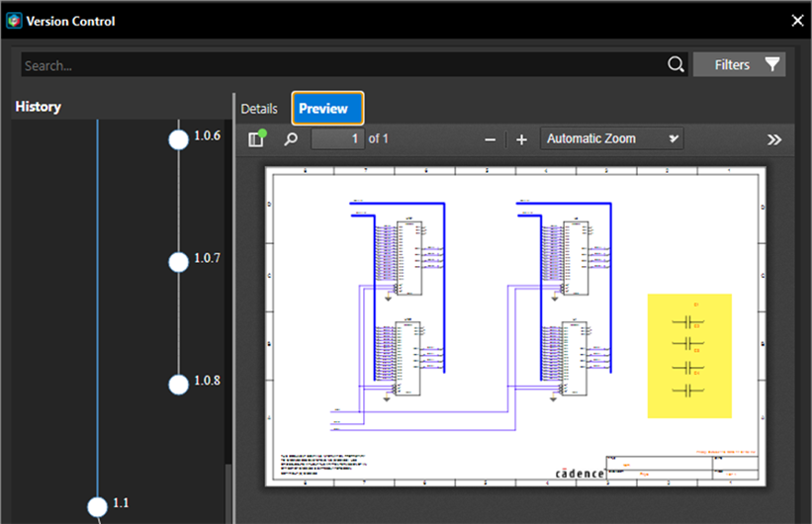Select version 1.0.7 node in history
This screenshot has width=812, height=524.
[x=179, y=262]
